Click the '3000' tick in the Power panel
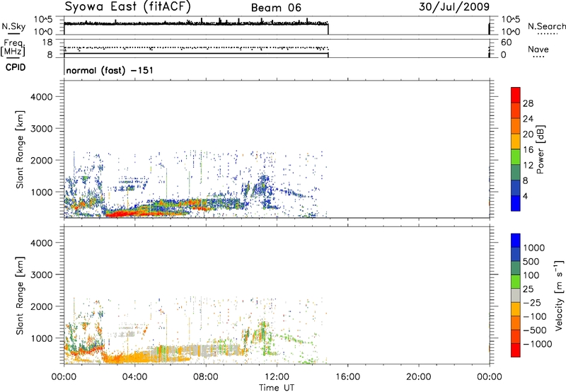 point(42,129)
